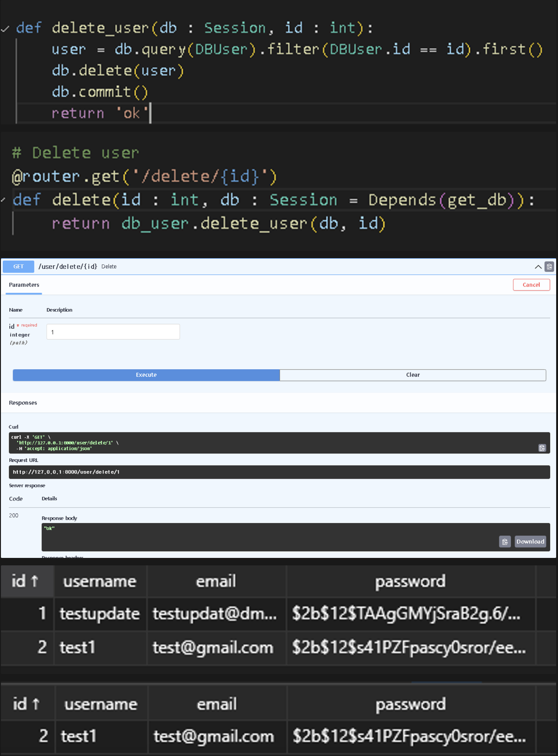Switch to the Parameters tab
The image size is (558, 756).
click(x=24, y=285)
